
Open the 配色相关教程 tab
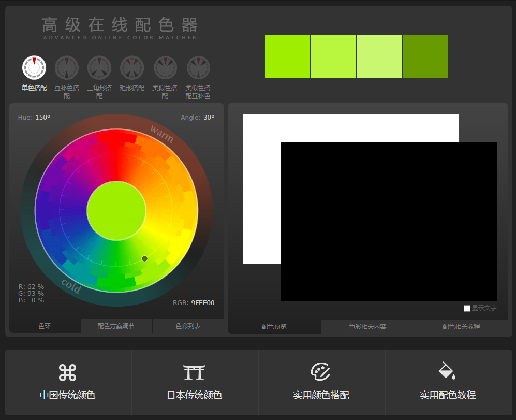pyautogui.click(x=461, y=326)
